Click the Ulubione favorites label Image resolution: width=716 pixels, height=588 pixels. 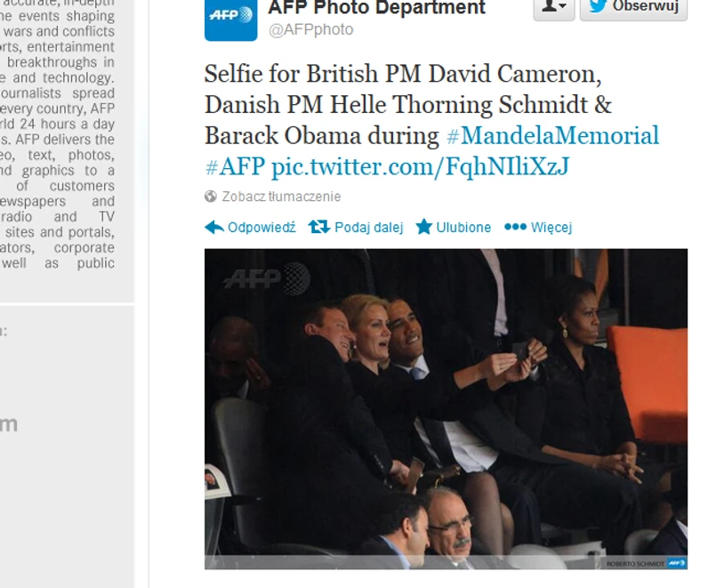(463, 228)
